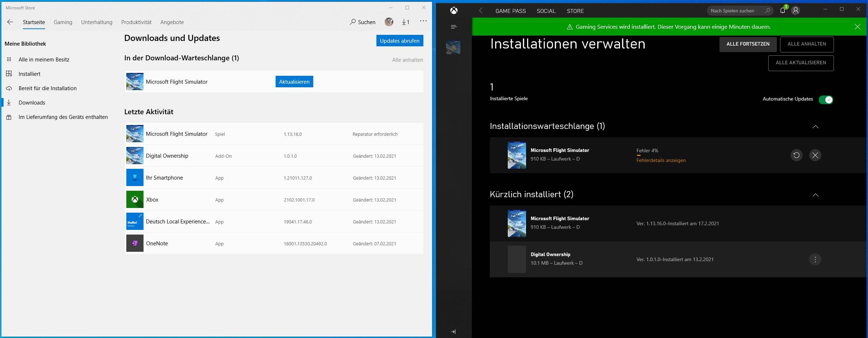This screenshot has width=868, height=338.
Task: Select version '16001.13530.20492.0' of OneNote
Action: pos(305,244)
